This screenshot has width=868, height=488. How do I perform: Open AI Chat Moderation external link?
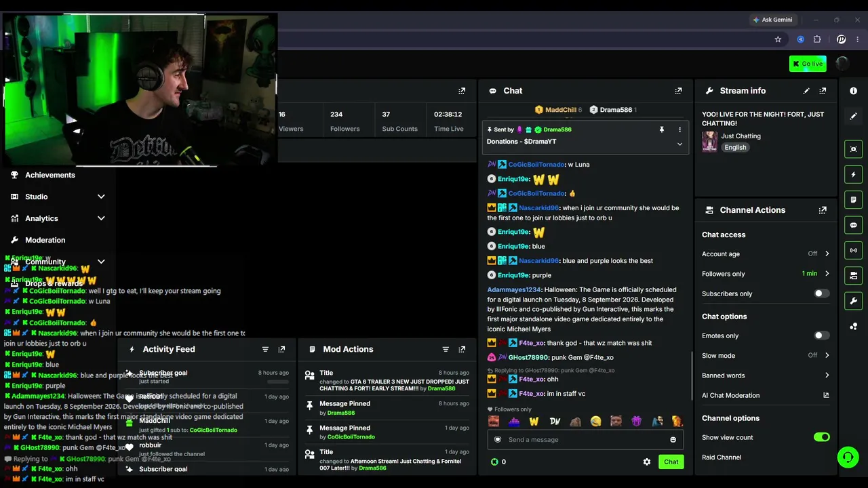pyautogui.click(x=826, y=395)
